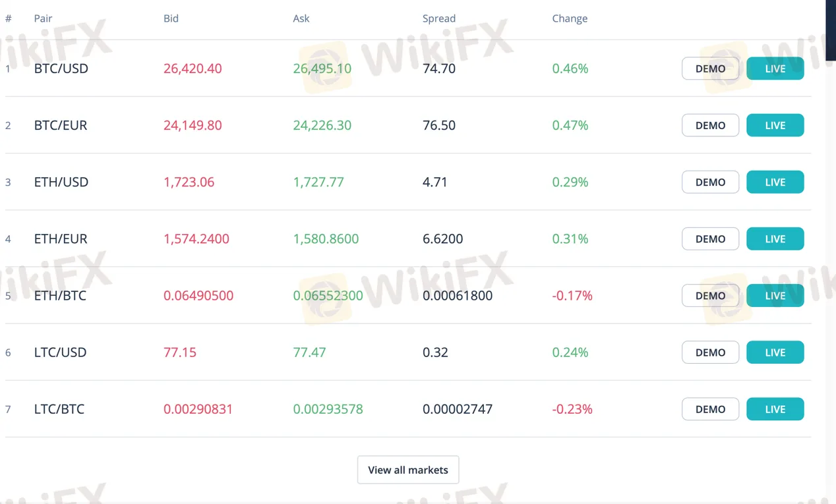Click the View all markets button
This screenshot has width=836, height=504.
[408, 470]
